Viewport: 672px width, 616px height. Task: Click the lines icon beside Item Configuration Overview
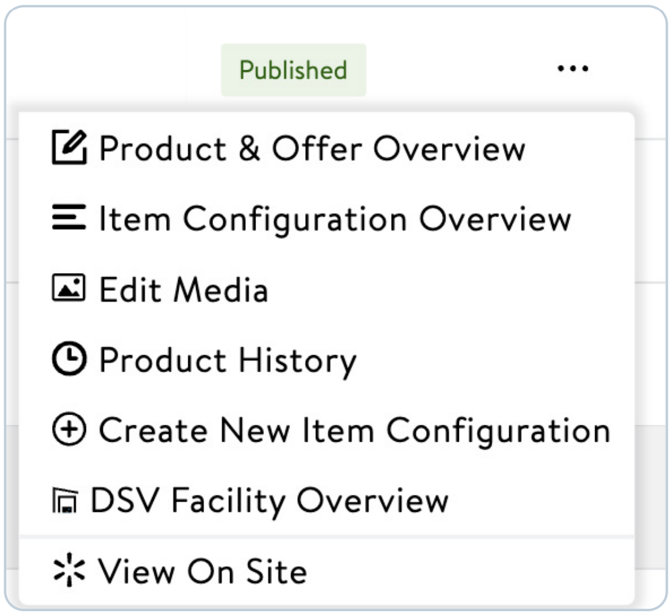click(x=69, y=217)
